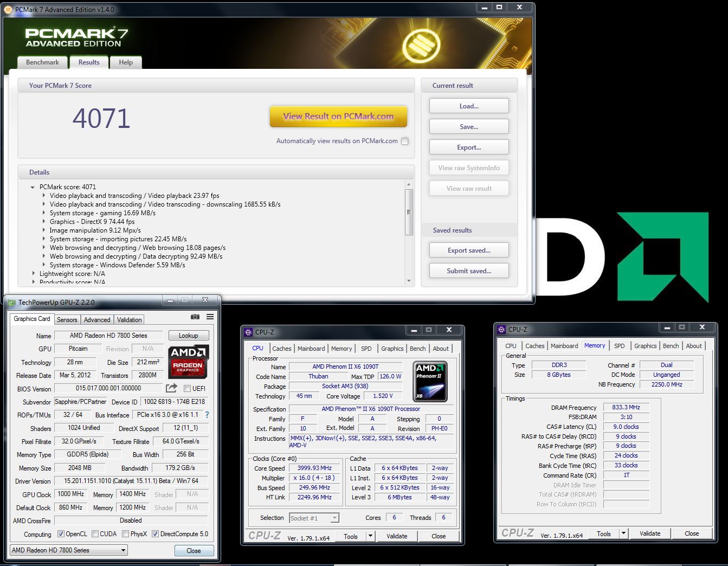This screenshot has height=566, width=728.
Task: Click the Details list vertical scrollbar
Action: click(x=409, y=212)
